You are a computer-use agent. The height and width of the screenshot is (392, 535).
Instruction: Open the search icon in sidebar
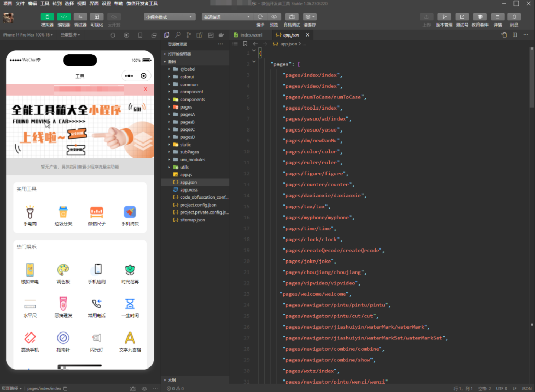(178, 35)
